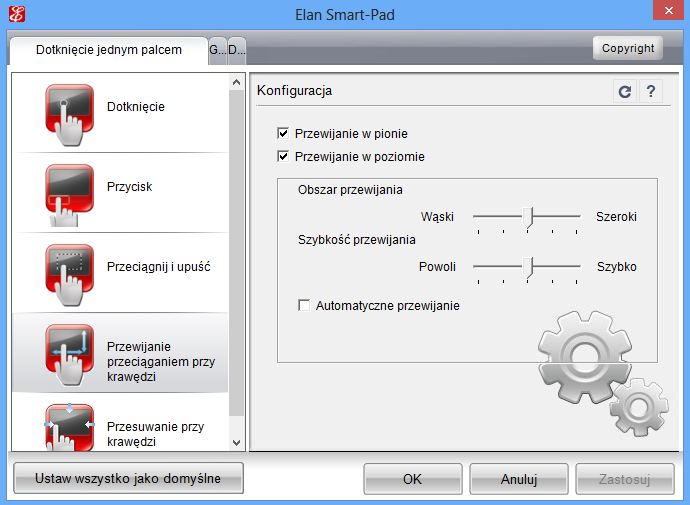Disable Przewijanie w pionie checkbox

click(283, 133)
